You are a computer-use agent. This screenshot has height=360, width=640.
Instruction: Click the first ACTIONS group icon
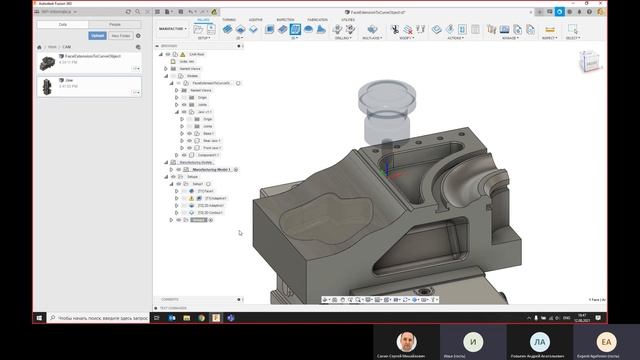coord(436,29)
